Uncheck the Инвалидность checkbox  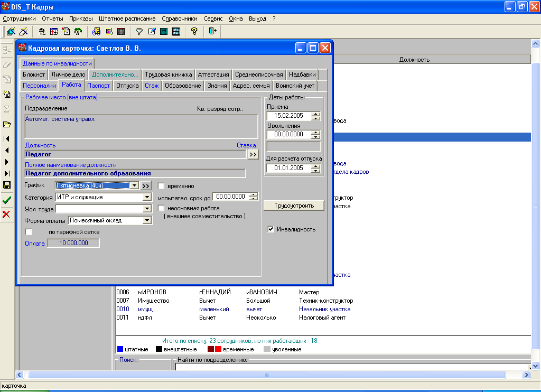point(271,229)
